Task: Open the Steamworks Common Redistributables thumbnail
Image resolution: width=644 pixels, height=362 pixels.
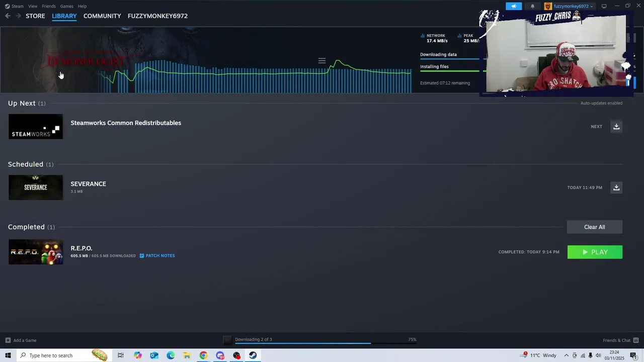Action: pyautogui.click(x=36, y=127)
